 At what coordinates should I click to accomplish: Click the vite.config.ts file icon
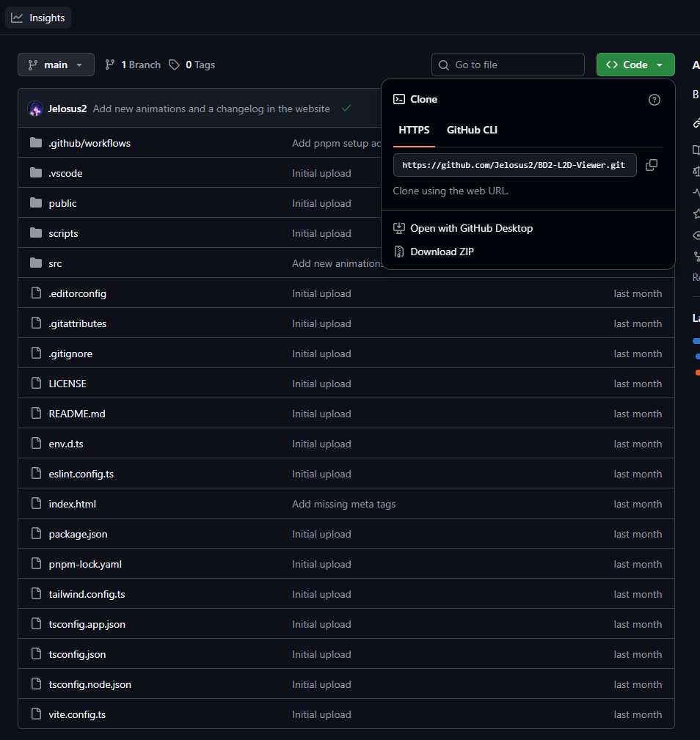point(37,714)
